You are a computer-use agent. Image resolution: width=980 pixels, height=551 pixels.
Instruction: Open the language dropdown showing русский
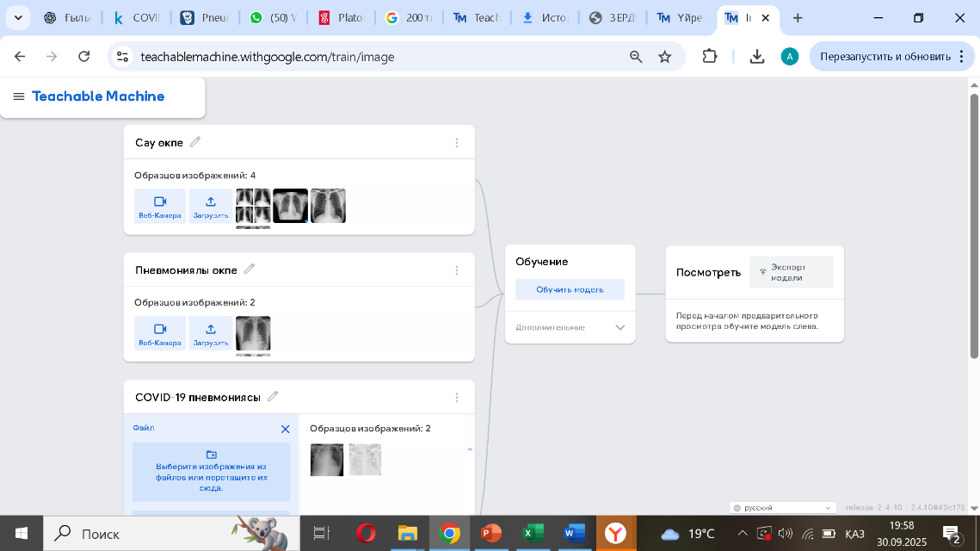782,508
